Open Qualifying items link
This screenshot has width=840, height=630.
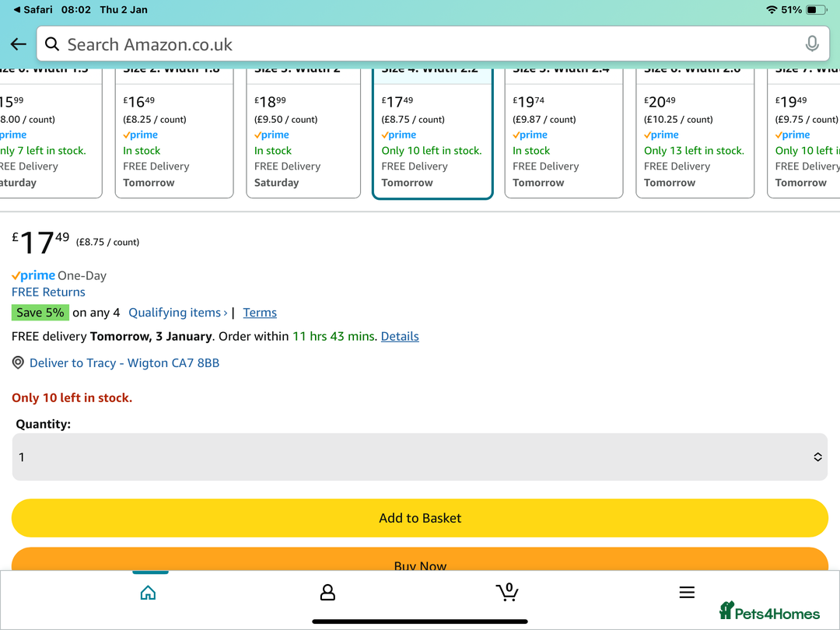point(178,313)
